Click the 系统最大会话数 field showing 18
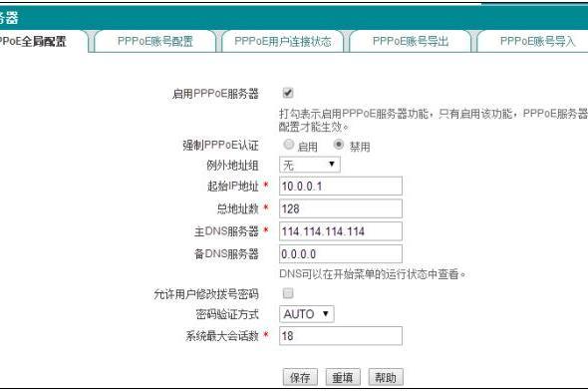 pyautogui.click(x=341, y=336)
